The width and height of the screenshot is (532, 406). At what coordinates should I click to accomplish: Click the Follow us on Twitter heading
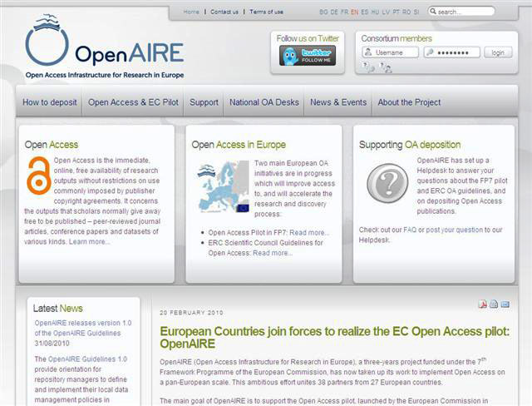coord(308,38)
